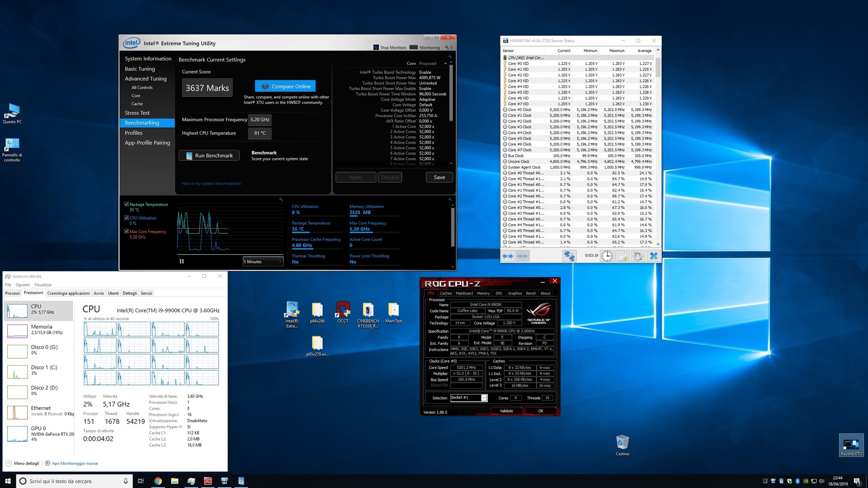This screenshot has width=868, height=488.
Task: Click the wrench icon above Core settings
Action: click(x=450, y=56)
